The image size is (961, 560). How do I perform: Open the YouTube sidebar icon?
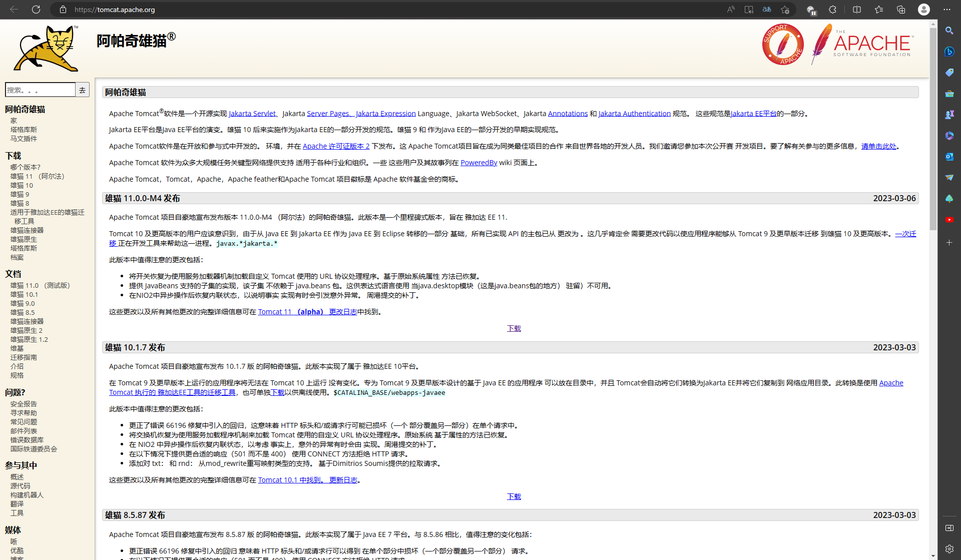click(949, 220)
